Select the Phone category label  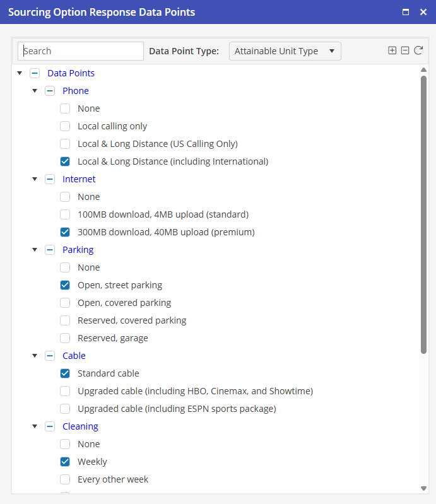pos(76,91)
